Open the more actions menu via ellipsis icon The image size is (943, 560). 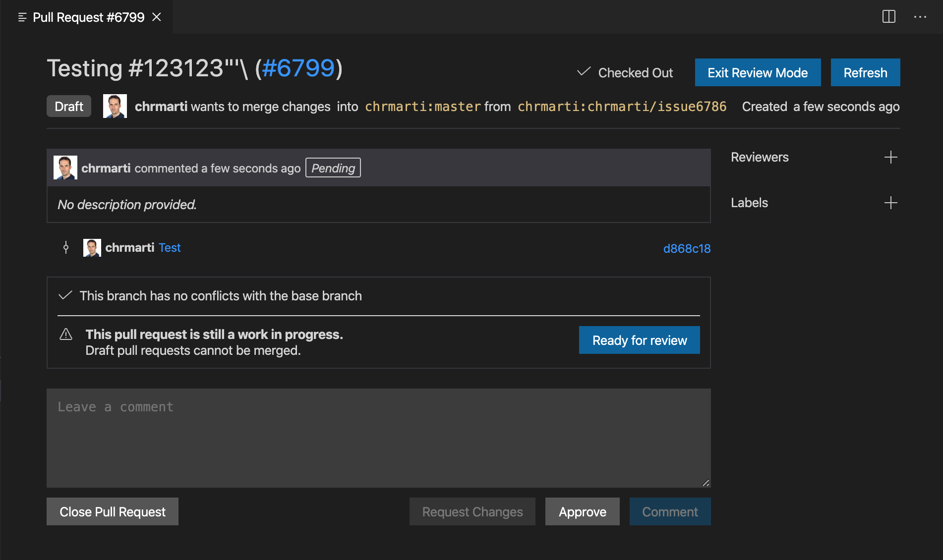tap(921, 17)
